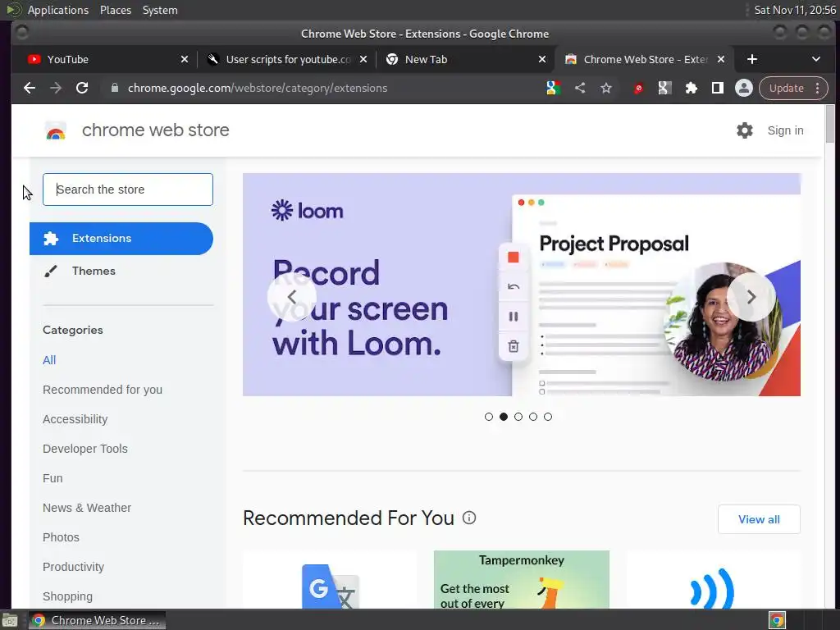Select the fifth carousel dot
Image resolution: width=840 pixels, height=630 pixels.
(x=547, y=417)
